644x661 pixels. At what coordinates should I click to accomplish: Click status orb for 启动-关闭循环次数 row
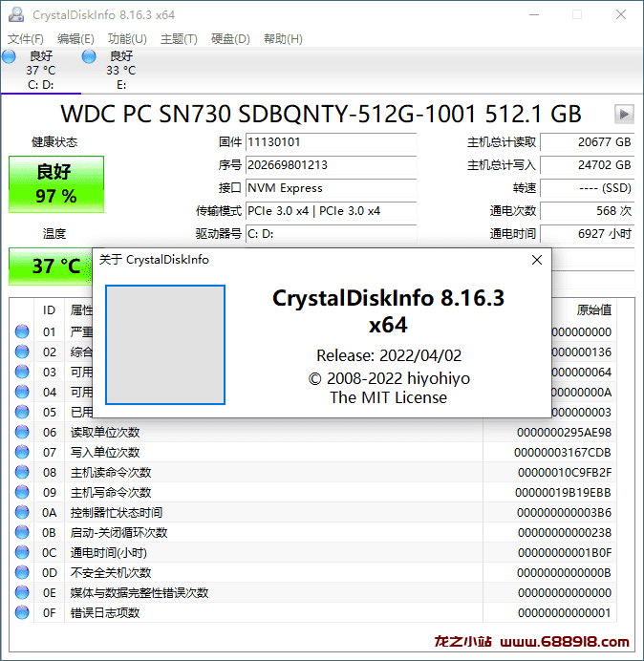click(x=22, y=532)
